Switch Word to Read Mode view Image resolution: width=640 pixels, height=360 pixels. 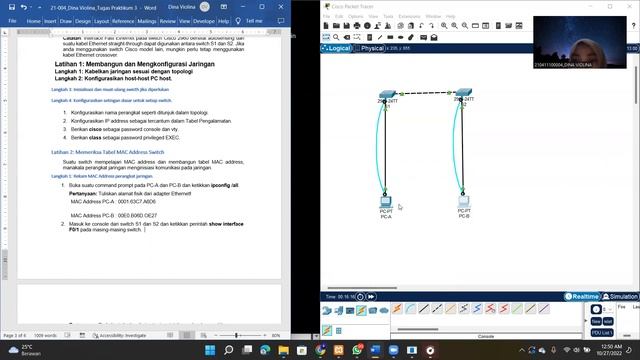pos(170,336)
